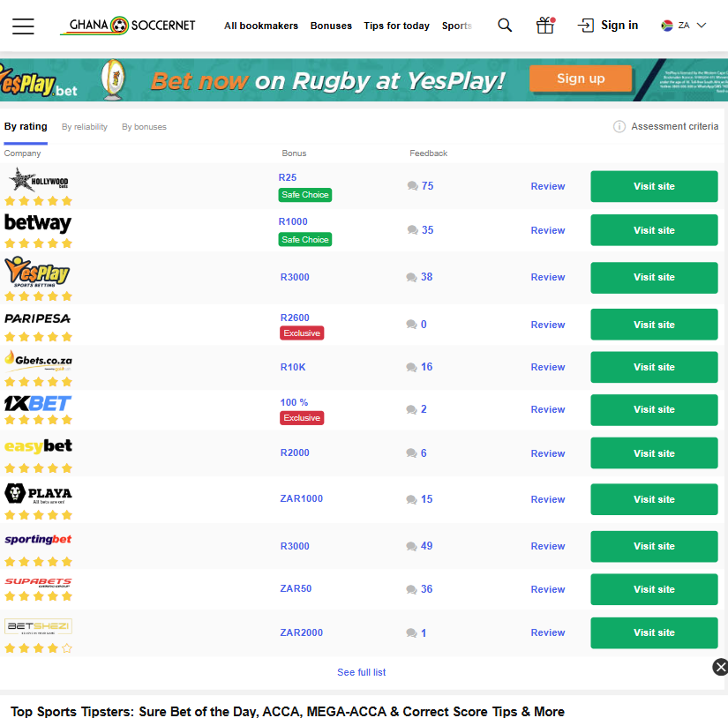This screenshot has width=728, height=718.
Task: Visit site for Hollywoodbets
Action: pos(654,187)
